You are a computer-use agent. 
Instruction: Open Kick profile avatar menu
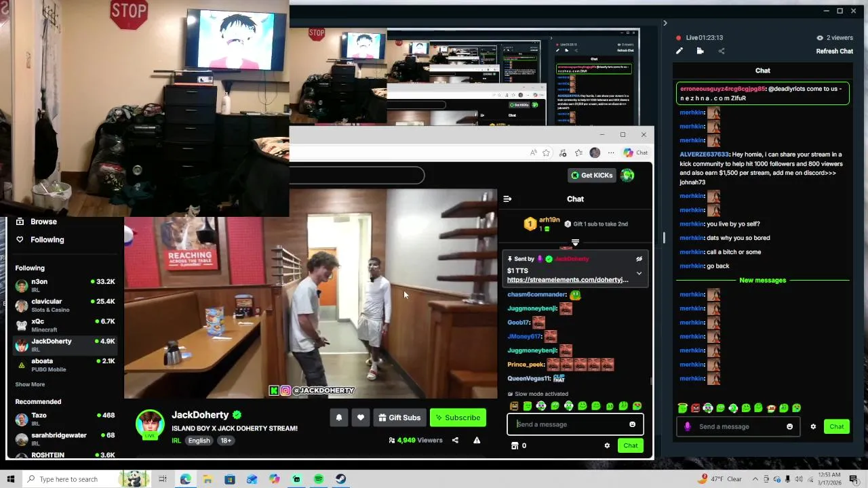tap(627, 176)
